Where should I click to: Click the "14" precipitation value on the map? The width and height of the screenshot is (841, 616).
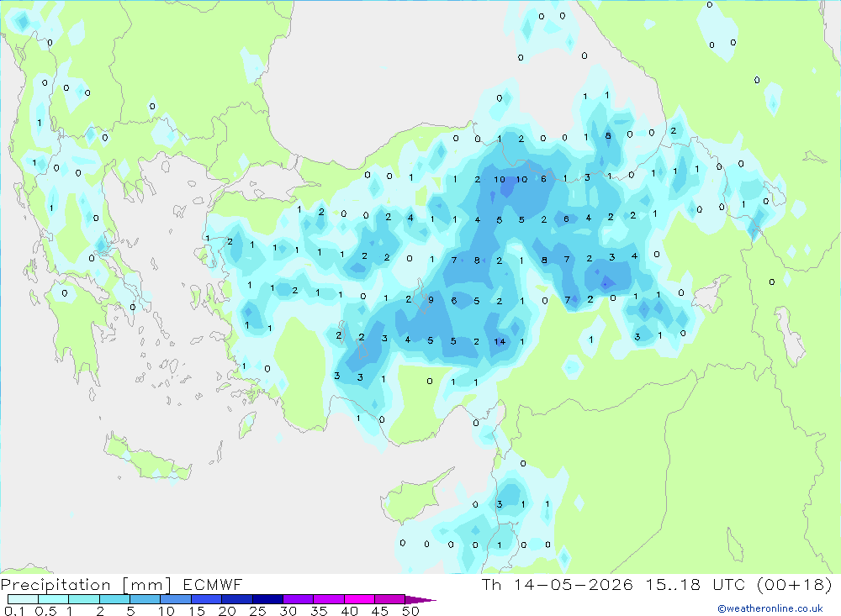pyautogui.click(x=500, y=341)
